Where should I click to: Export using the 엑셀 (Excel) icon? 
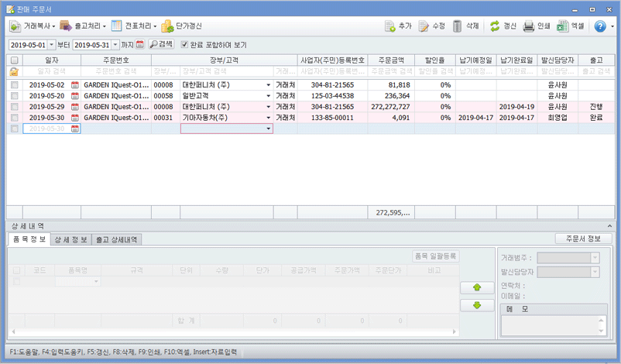[x=563, y=26]
